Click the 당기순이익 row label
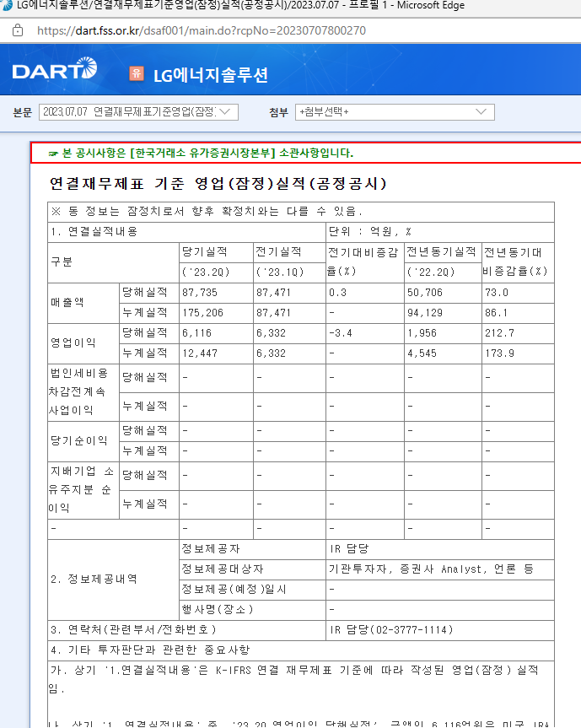581x728 pixels. pos(79,440)
